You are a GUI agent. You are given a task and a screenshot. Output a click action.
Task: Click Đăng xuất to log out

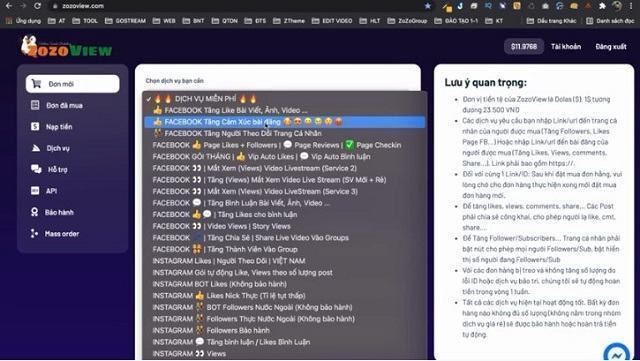[611, 47]
